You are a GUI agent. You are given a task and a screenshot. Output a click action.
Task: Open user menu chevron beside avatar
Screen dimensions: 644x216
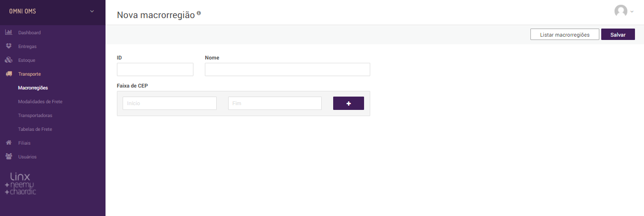632,12
